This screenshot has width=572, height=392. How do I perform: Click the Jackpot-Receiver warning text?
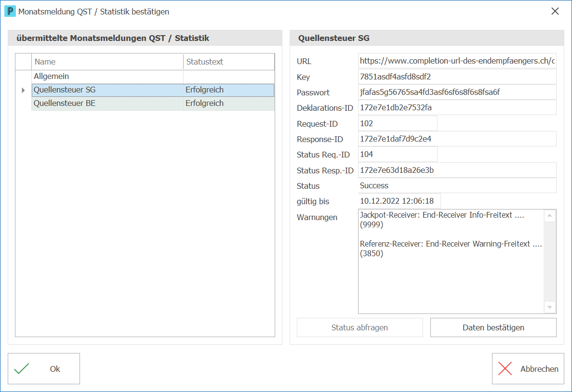pyautogui.click(x=442, y=220)
